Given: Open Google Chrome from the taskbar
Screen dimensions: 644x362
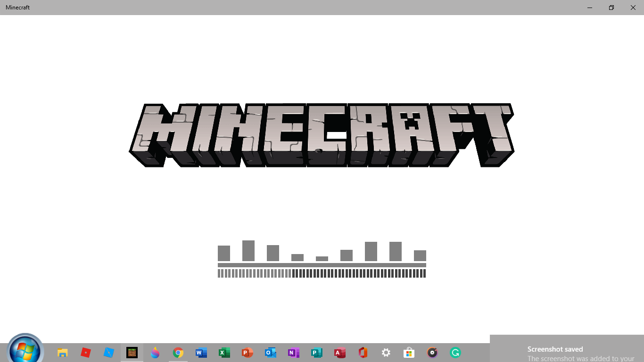Looking at the screenshot, I should [178, 353].
